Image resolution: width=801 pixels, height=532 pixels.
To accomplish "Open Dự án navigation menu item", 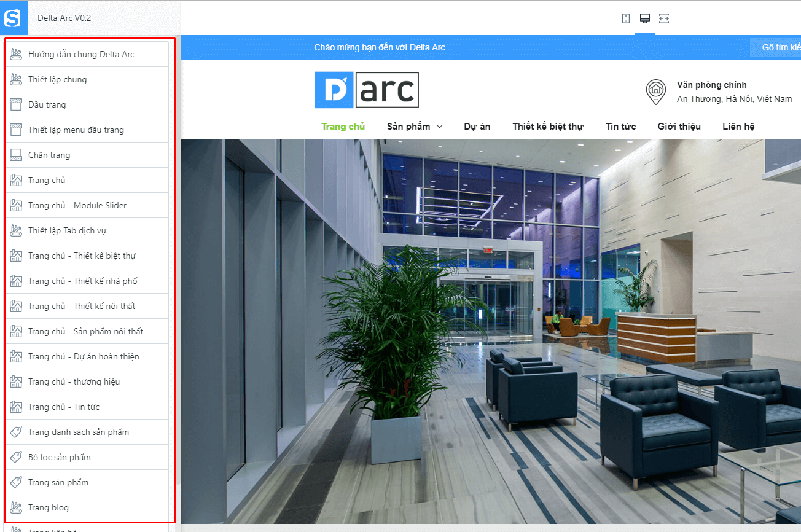I will tap(477, 127).
